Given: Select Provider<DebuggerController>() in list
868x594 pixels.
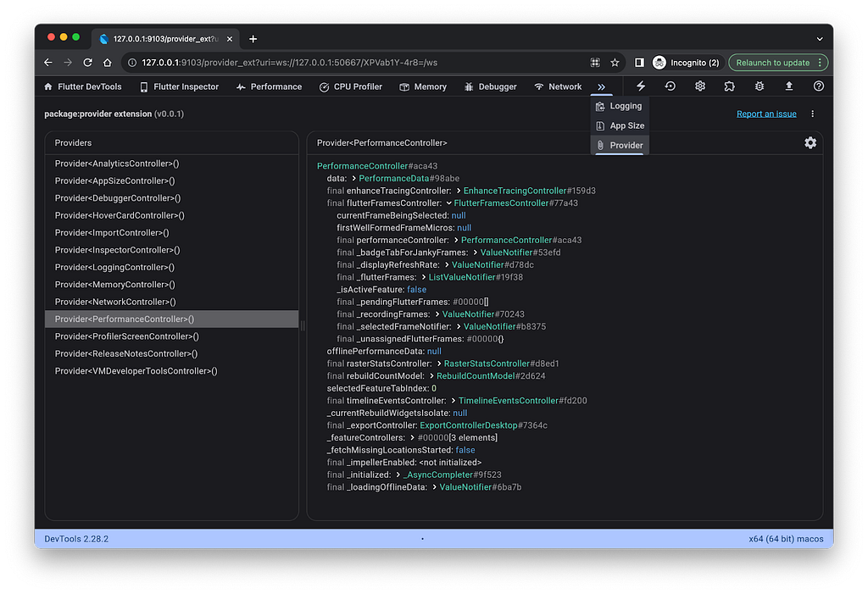Looking at the screenshot, I should click(x=171, y=197).
